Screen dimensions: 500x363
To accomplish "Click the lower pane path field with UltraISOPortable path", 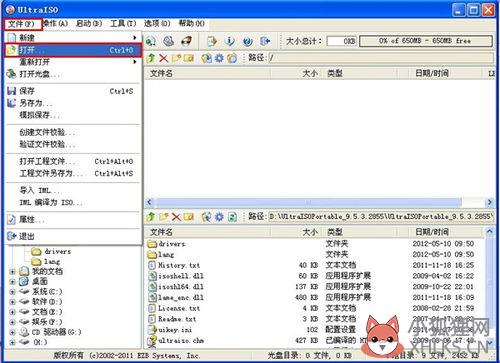I will point(381,217).
